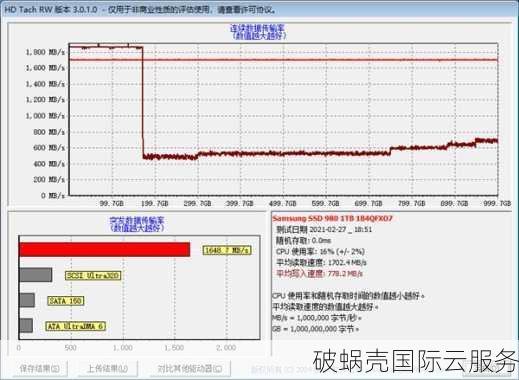Image resolution: width=519 pixels, height=380 pixels.
Task: Click the 1,500 burst axis label
Action: (x=174, y=348)
